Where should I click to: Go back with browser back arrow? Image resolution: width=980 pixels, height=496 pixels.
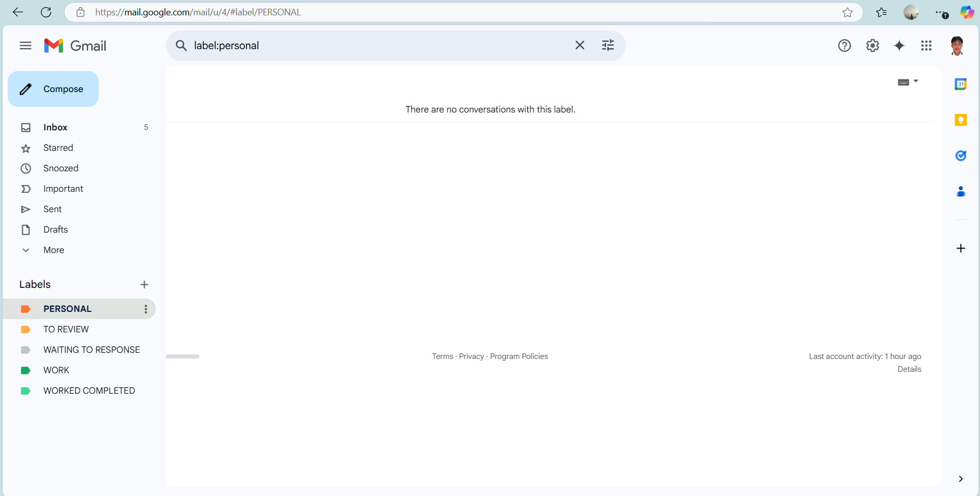(18, 12)
